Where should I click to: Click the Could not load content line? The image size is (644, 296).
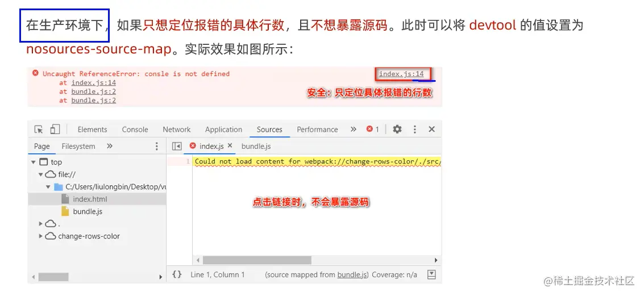point(318,162)
